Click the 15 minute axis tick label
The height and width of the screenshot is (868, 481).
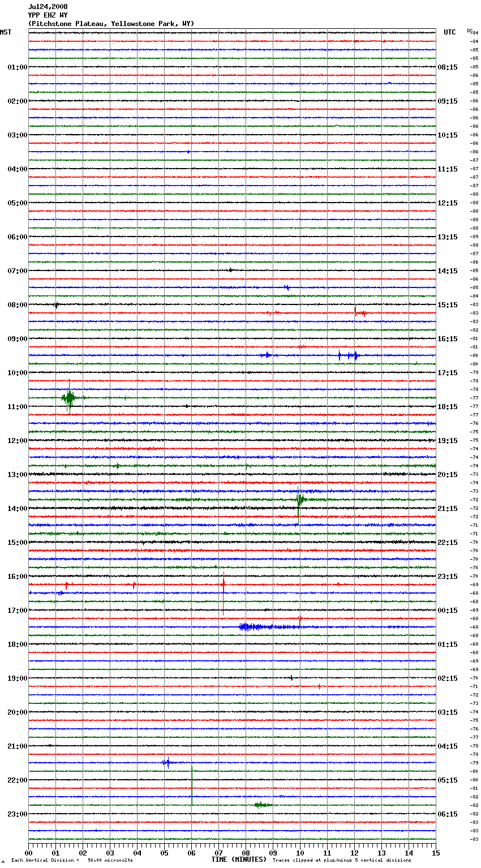click(436, 853)
